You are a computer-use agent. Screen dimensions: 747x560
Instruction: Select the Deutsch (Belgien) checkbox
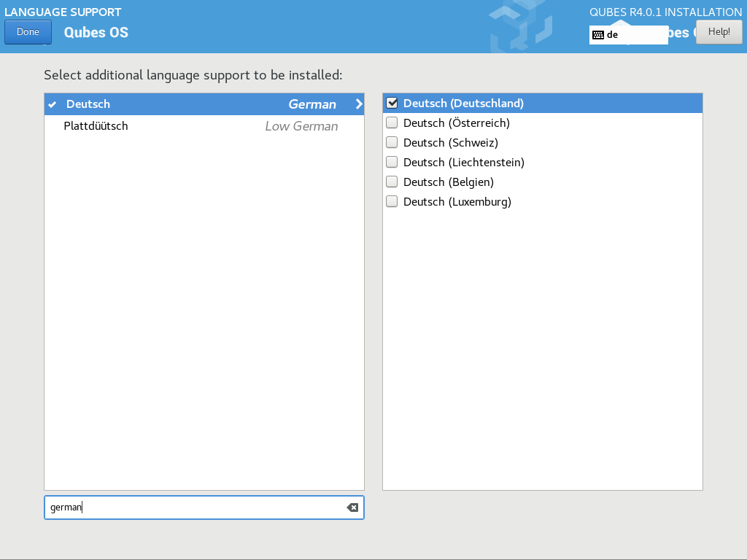(392, 182)
